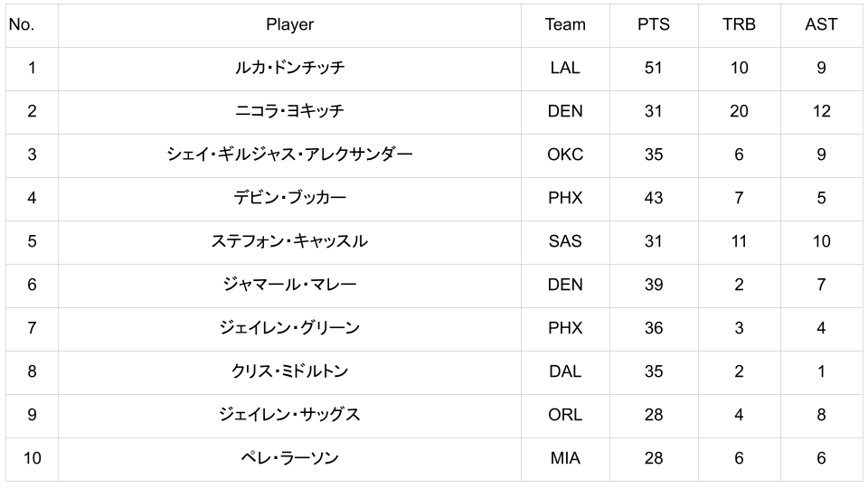Select the デビン・ブッカー player cell
This screenshot has height=488, width=868.
coord(289,198)
